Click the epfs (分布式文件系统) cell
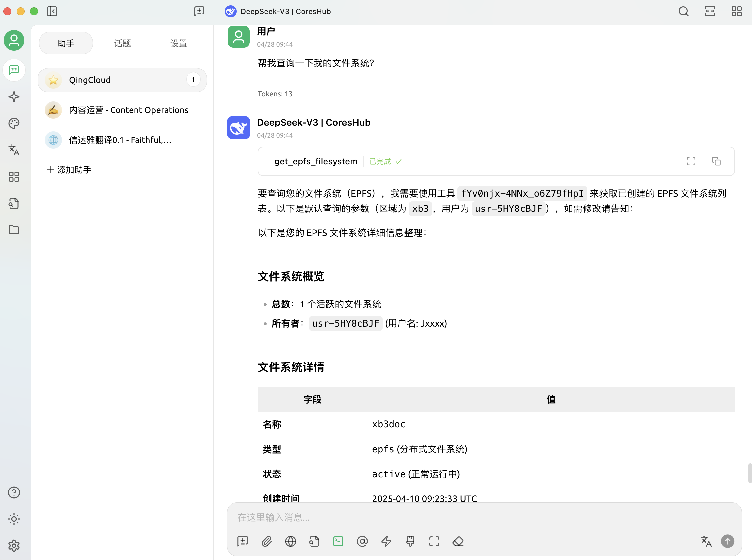Viewport: 752px width, 560px height. (551, 449)
